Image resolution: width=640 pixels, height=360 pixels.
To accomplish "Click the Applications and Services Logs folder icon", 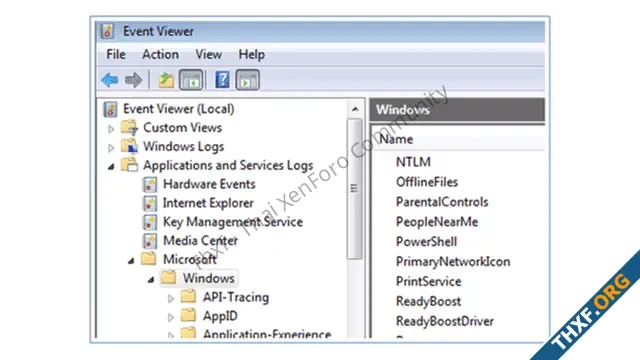I will (129, 165).
